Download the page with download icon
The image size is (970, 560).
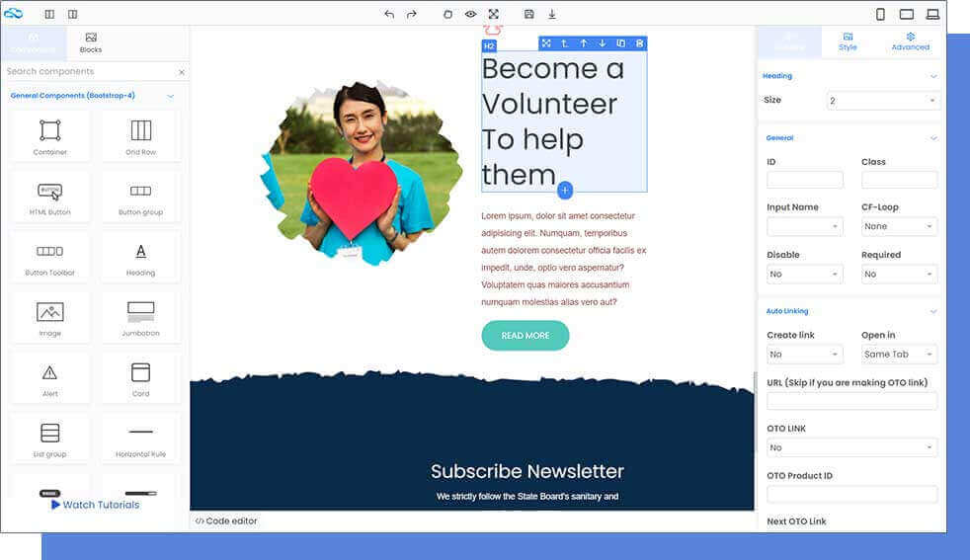click(552, 14)
